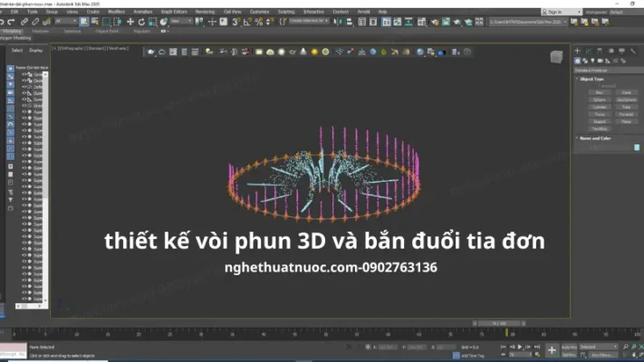Open the Edit menu
The width and height of the screenshot is (644, 362).
pos(14,12)
